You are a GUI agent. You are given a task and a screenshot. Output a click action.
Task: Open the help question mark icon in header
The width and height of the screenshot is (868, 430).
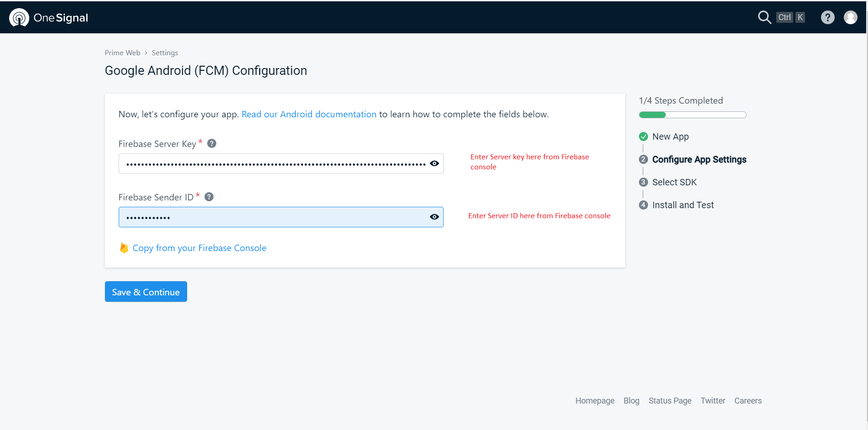(x=827, y=17)
